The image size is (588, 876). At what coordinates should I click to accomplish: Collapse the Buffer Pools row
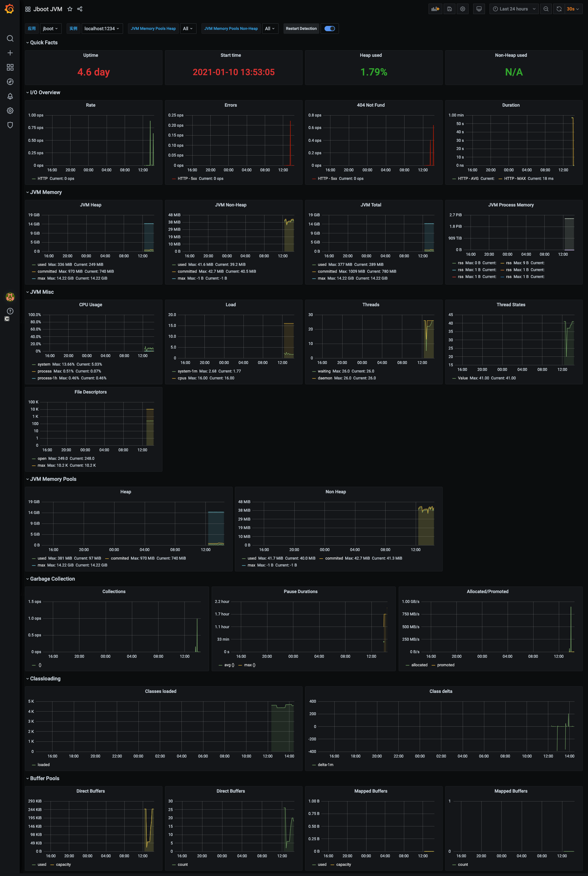pyautogui.click(x=44, y=778)
